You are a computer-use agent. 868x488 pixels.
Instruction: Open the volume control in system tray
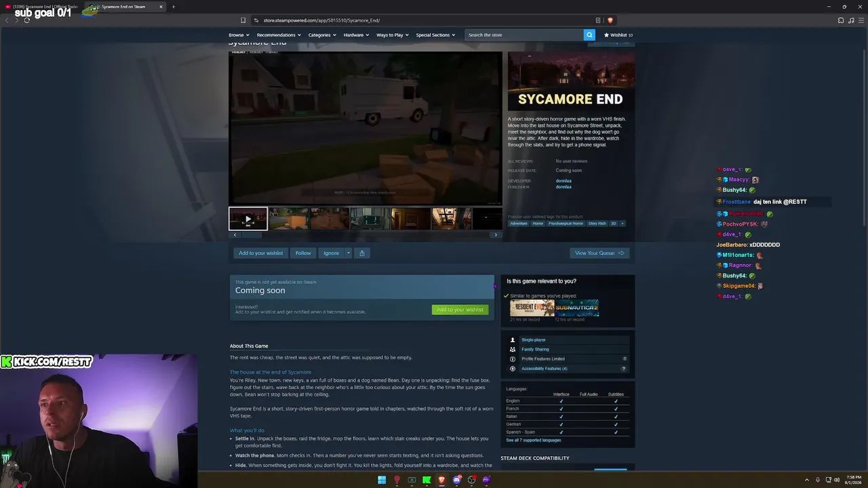click(837, 480)
